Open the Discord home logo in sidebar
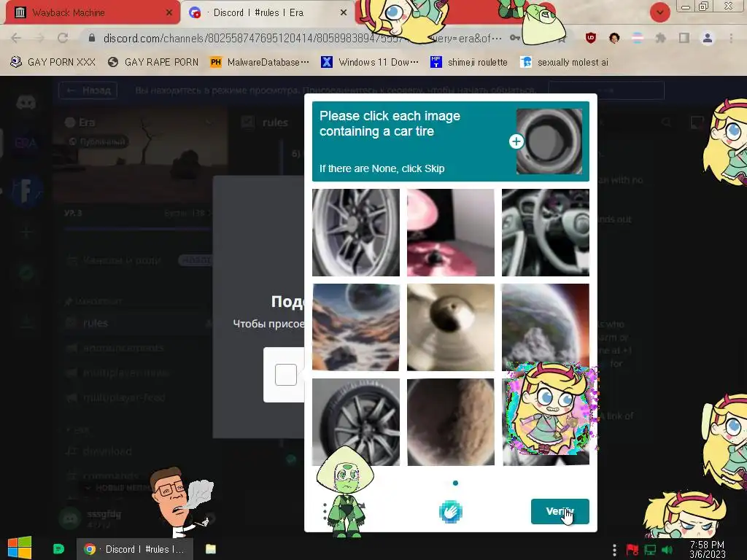The height and width of the screenshot is (560, 747). (26, 102)
